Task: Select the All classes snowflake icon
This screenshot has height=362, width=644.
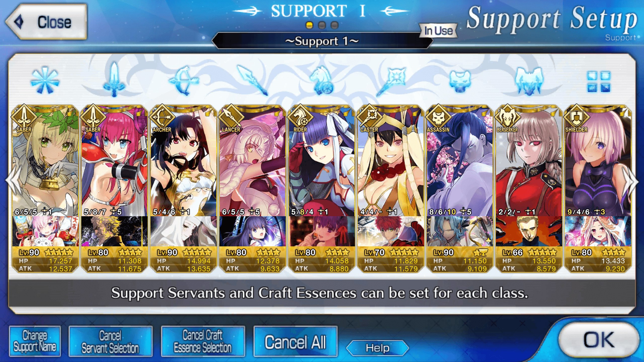Action: (45, 80)
